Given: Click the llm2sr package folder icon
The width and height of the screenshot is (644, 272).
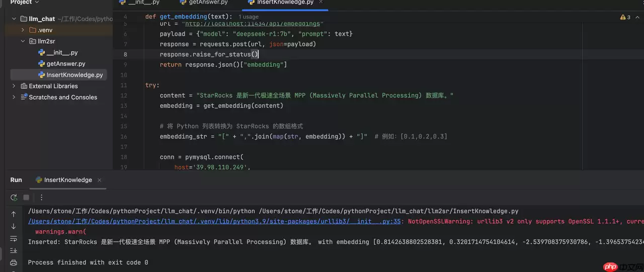Looking at the screenshot, I should click(33, 41).
